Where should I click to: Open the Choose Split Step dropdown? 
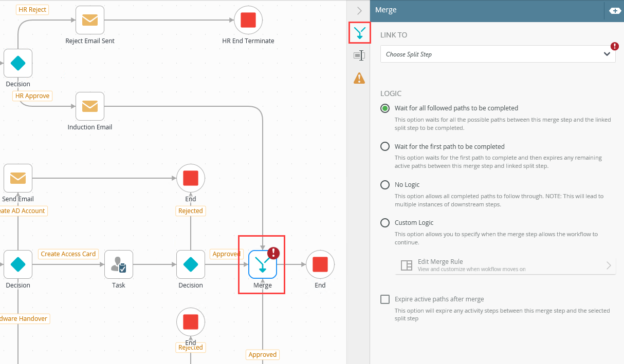click(x=498, y=54)
